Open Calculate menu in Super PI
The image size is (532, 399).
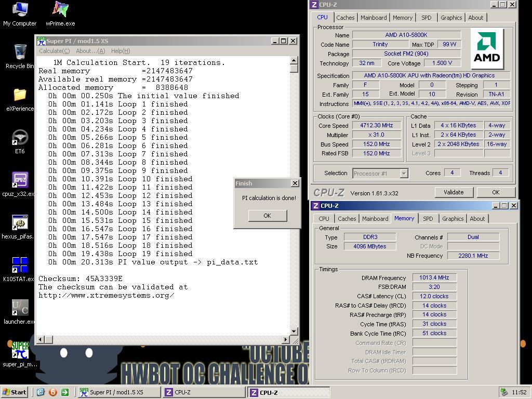54,51
